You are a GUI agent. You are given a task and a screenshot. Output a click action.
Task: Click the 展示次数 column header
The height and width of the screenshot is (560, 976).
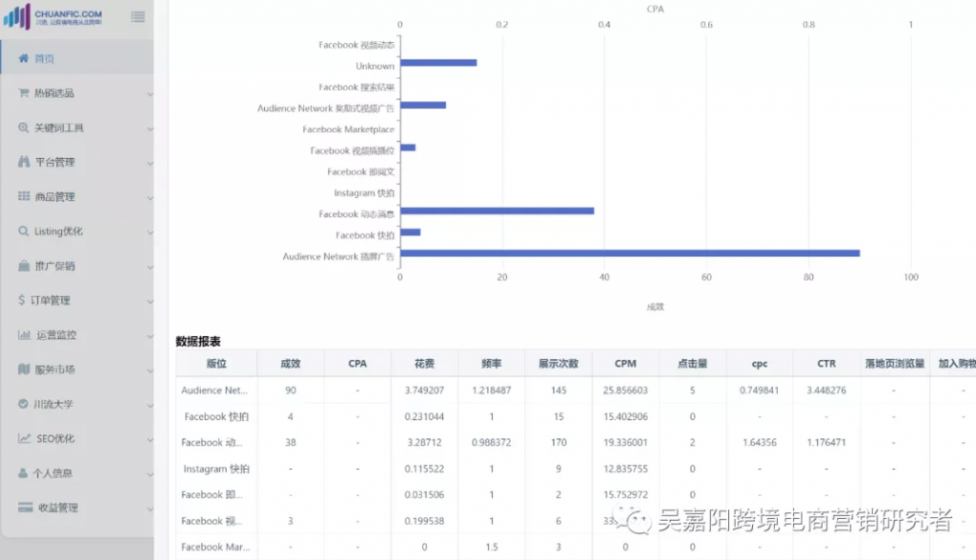click(x=559, y=364)
